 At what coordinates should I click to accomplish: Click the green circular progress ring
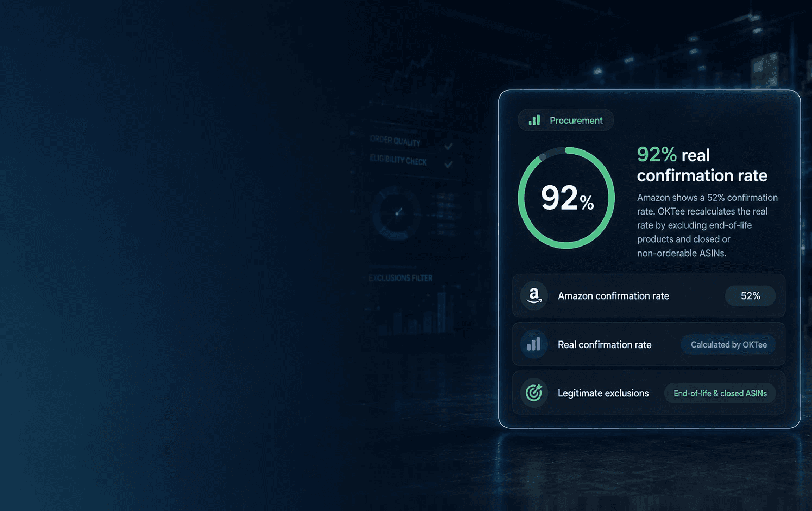566,198
